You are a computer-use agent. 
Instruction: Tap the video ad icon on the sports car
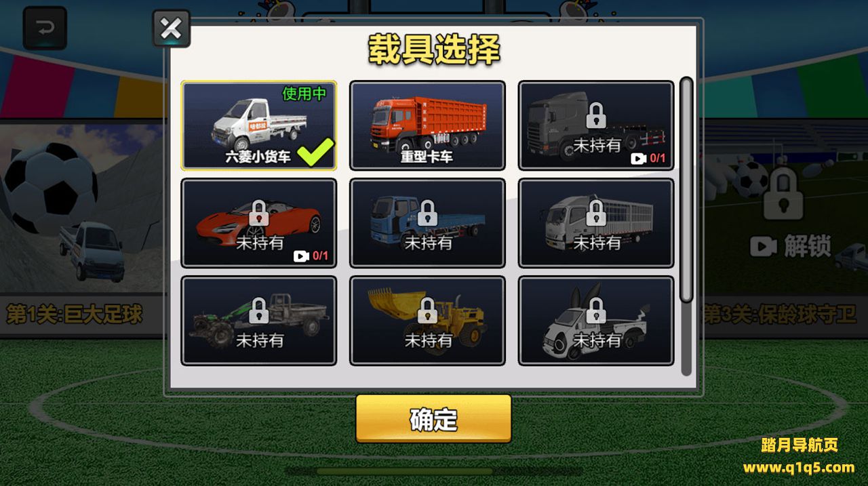click(301, 256)
